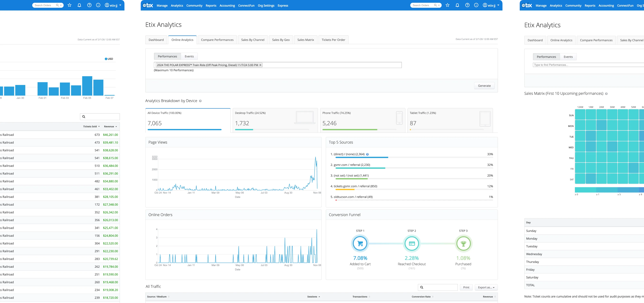
Task: Remove the 2024 POLAR EXPRESS performance chip
Action: 260,65
